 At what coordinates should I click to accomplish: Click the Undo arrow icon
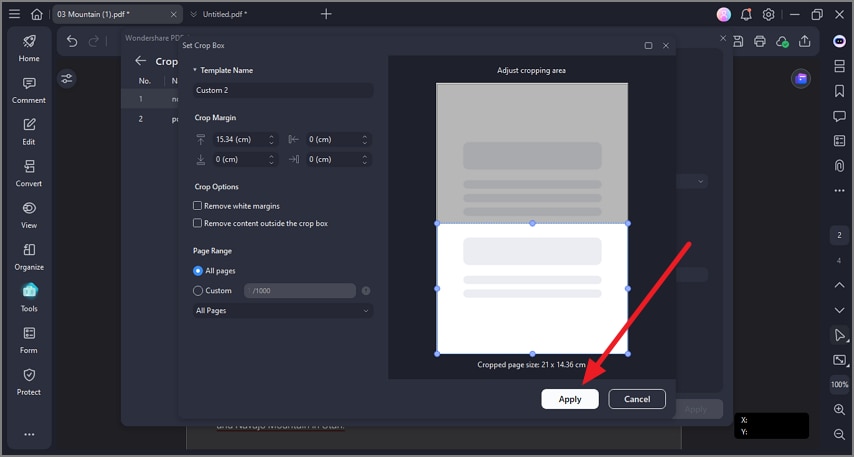click(72, 41)
